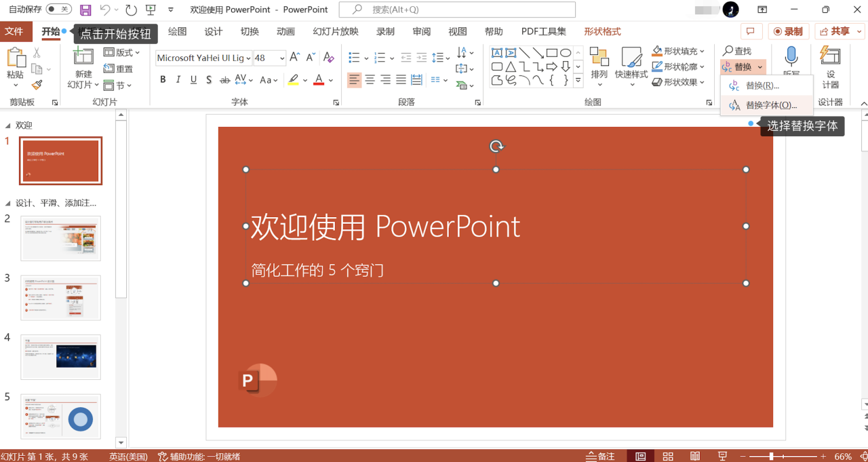Open the Replace (替换) split dropdown
This screenshot has width=868, height=462.
tap(743, 66)
